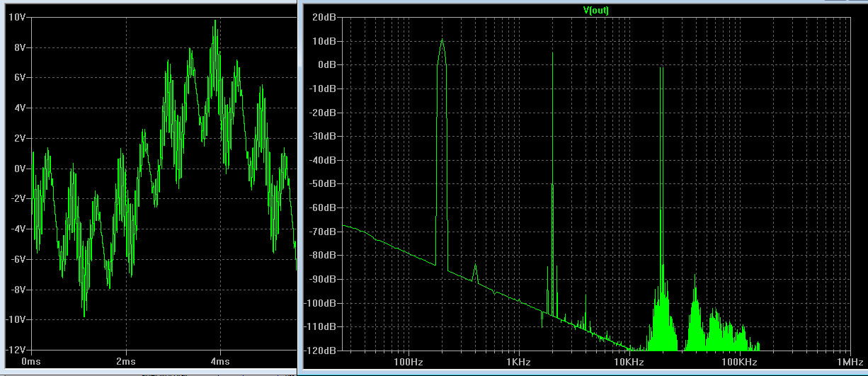Click the -60dB magnitude axis label
868x376 pixels.
click(323, 208)
